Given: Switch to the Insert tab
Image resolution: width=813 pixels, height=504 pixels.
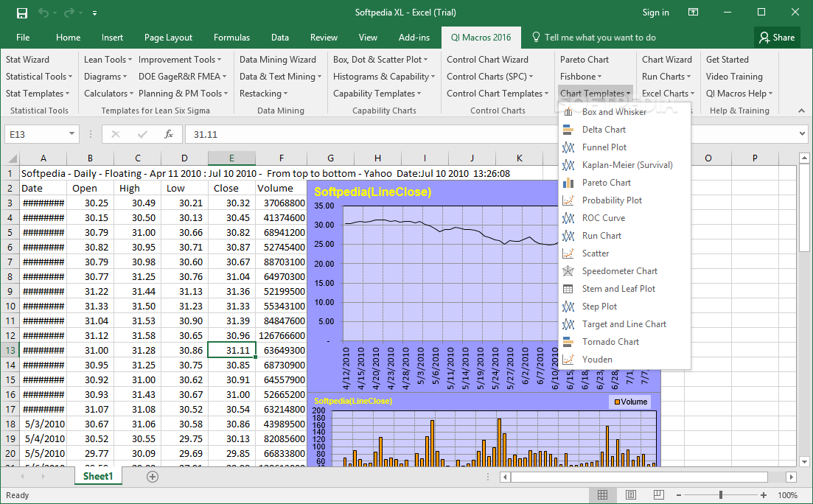Looking at the screenshot, I should [113, 38].
